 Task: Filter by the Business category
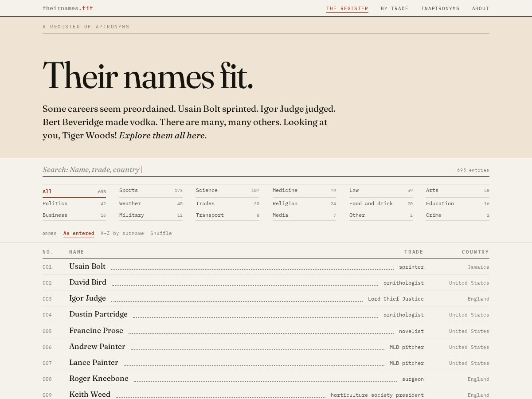(74, 215)
